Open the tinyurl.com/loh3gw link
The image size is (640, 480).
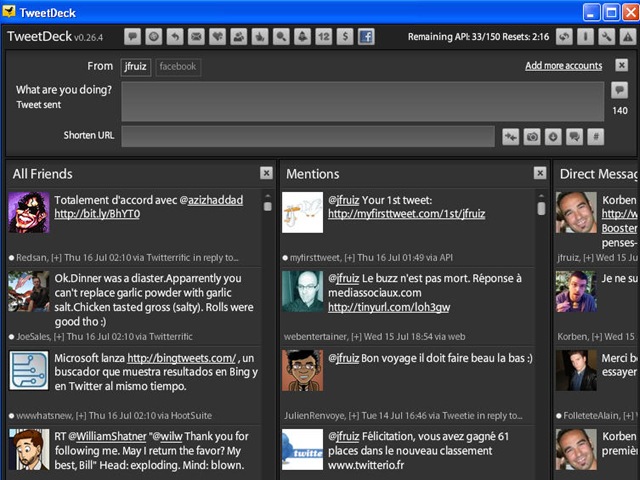click(x=389, y=307)
